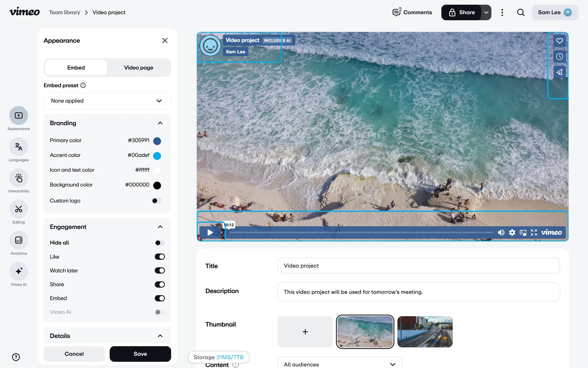Viewport: 588px width, 368px height.
Task: Enable the Custom logo toggle
Action: tap(156, 201)
